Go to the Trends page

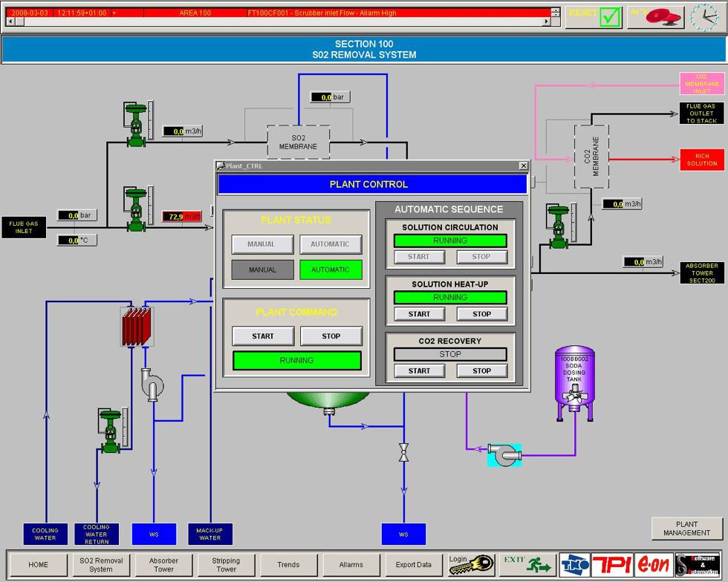[288, 565]
